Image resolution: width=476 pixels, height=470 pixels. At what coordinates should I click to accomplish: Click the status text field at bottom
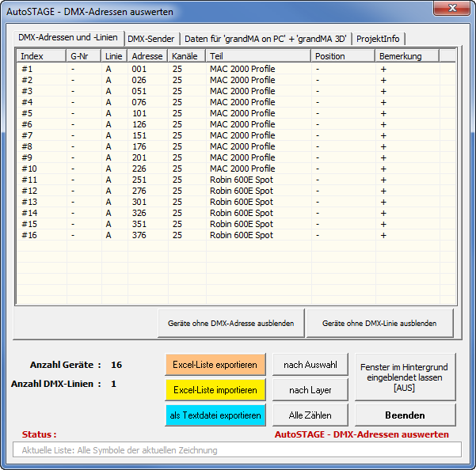237,450
